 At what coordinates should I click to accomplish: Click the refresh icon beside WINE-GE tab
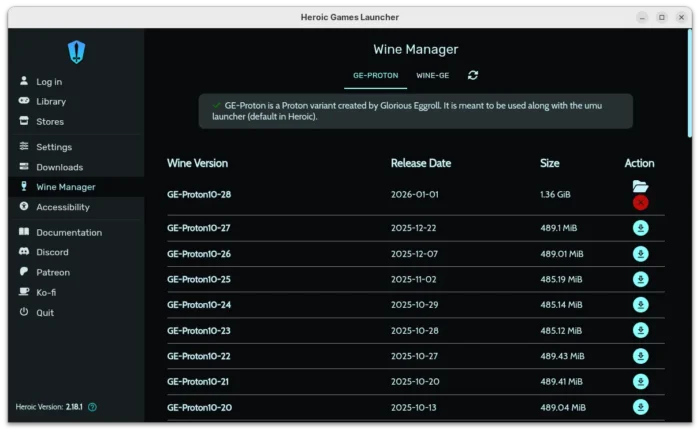[473, 75]
